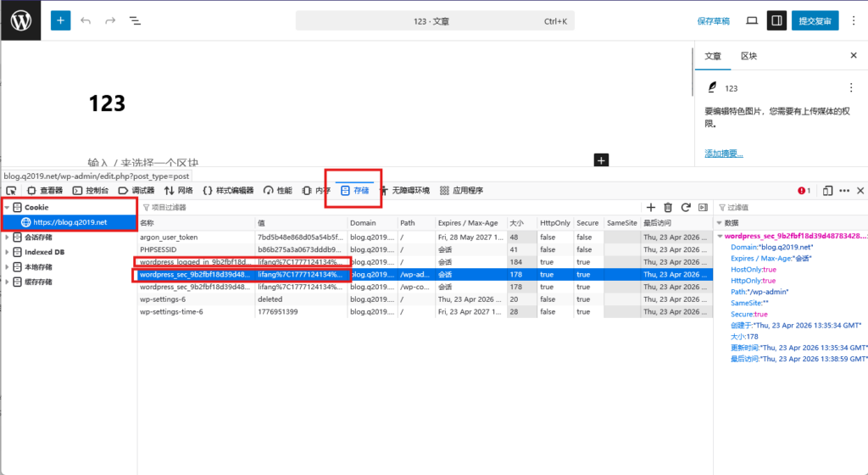Open the block inserter plus button

60,20
